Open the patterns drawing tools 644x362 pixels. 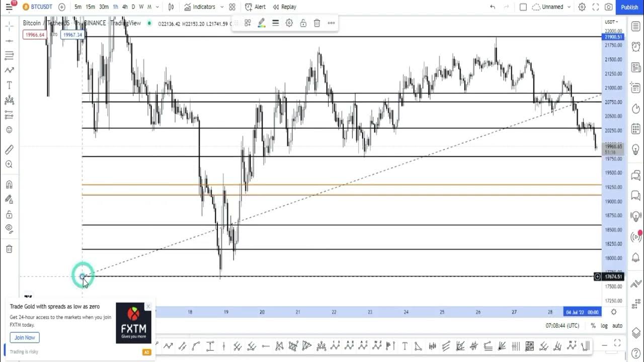[9, 100]
